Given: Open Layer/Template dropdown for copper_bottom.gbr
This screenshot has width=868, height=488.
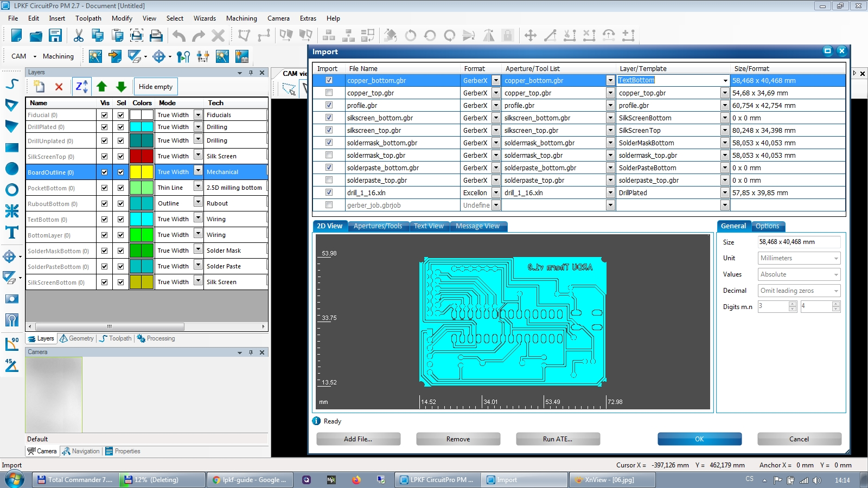Looking at the screenshot, I should pos(725,80).
